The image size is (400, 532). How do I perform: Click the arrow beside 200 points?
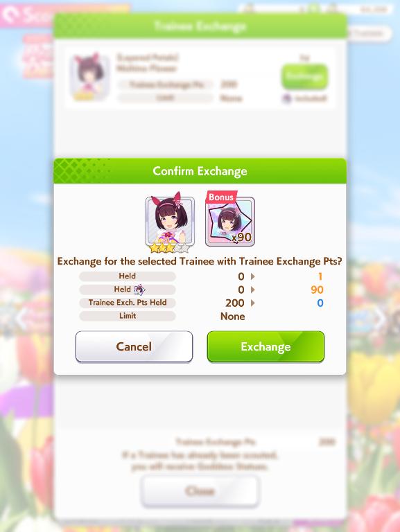point(252,303)
